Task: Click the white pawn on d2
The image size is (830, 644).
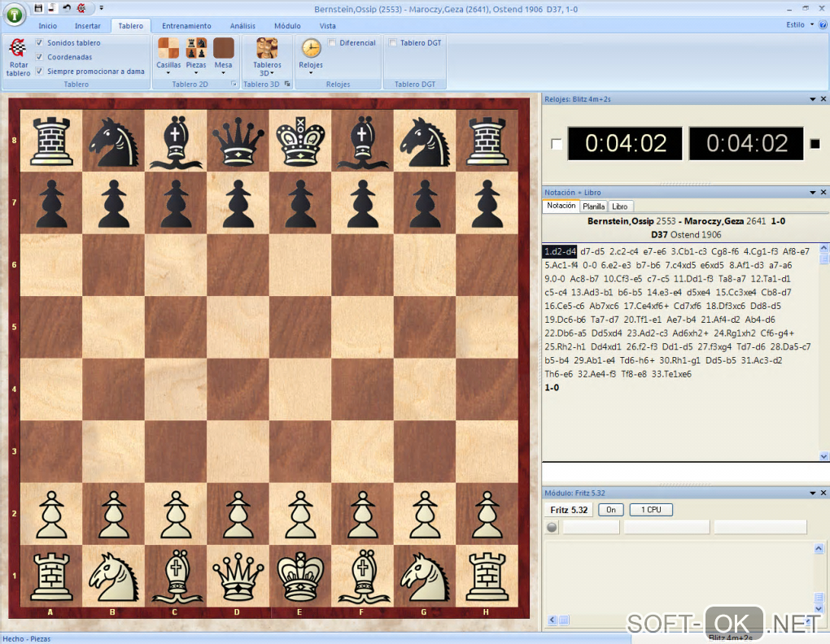Action: point(238,514)
